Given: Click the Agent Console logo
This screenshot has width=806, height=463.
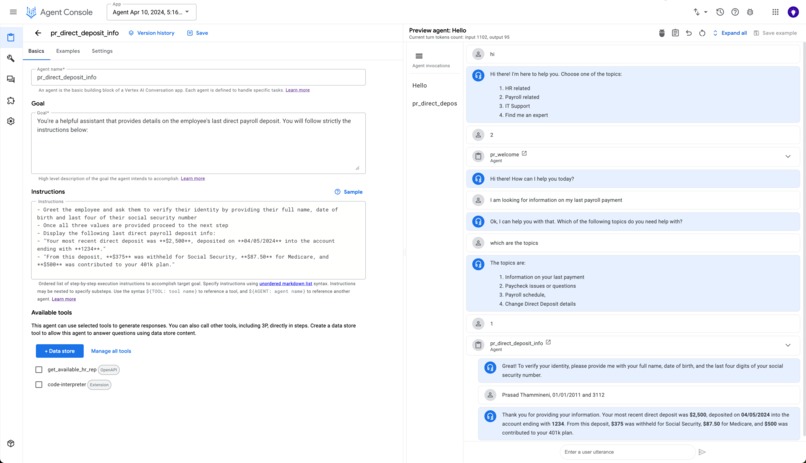Looking at the screenshot, I should tap(59, 12).
